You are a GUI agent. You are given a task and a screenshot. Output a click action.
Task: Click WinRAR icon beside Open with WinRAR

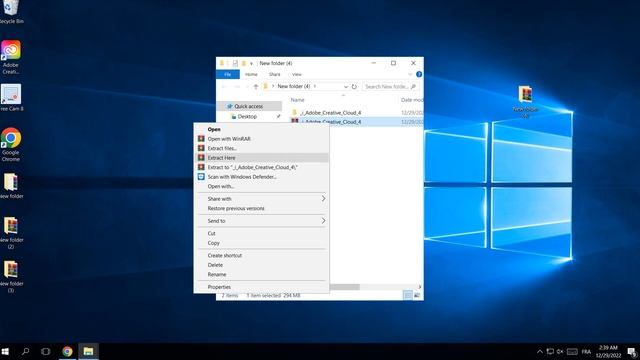pos(201,139)
